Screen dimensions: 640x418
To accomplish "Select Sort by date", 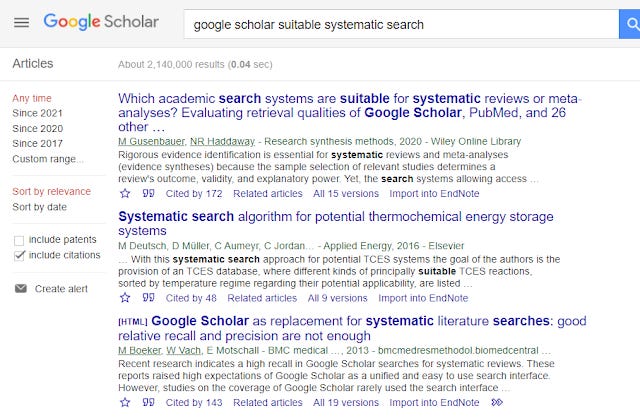I will (x=39, y=207).
